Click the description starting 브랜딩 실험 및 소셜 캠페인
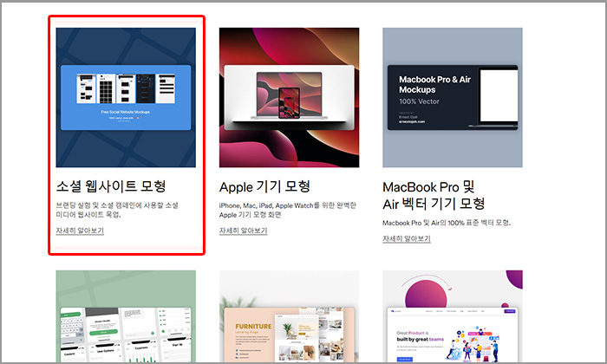The image size is (607, 364). [117, 210]
